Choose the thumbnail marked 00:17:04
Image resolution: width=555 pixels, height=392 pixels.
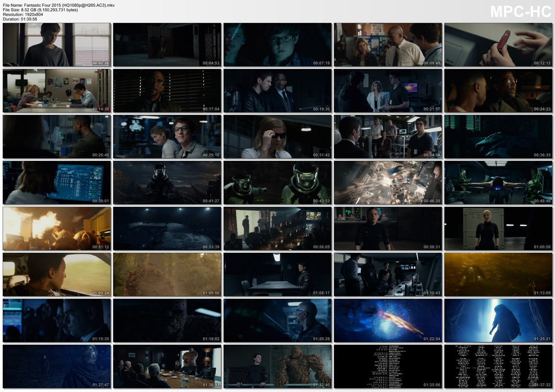[167, 91]
